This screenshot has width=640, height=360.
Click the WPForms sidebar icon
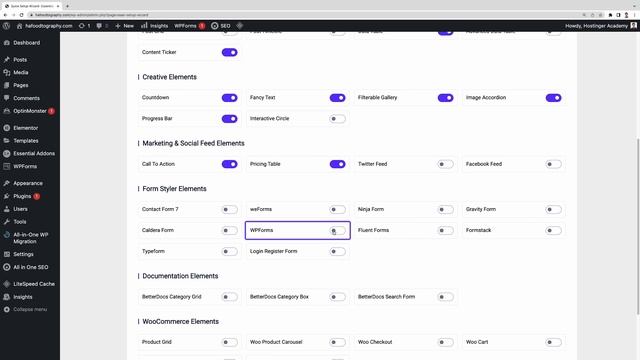(7, 167)
